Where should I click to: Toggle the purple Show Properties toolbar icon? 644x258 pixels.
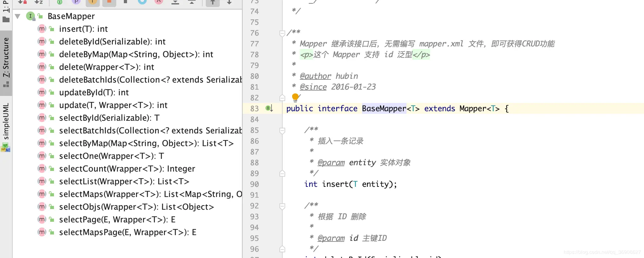(x=76, y=2)
